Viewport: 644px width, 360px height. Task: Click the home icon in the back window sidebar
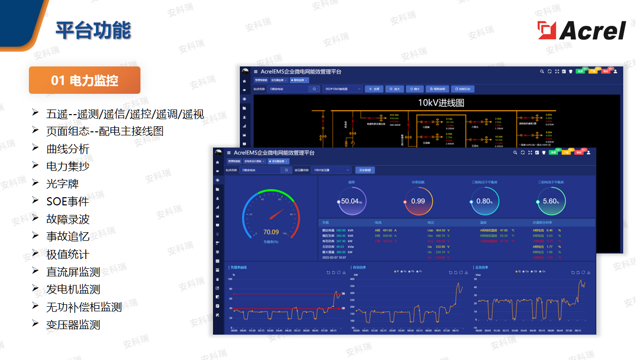tap(244, 81)
